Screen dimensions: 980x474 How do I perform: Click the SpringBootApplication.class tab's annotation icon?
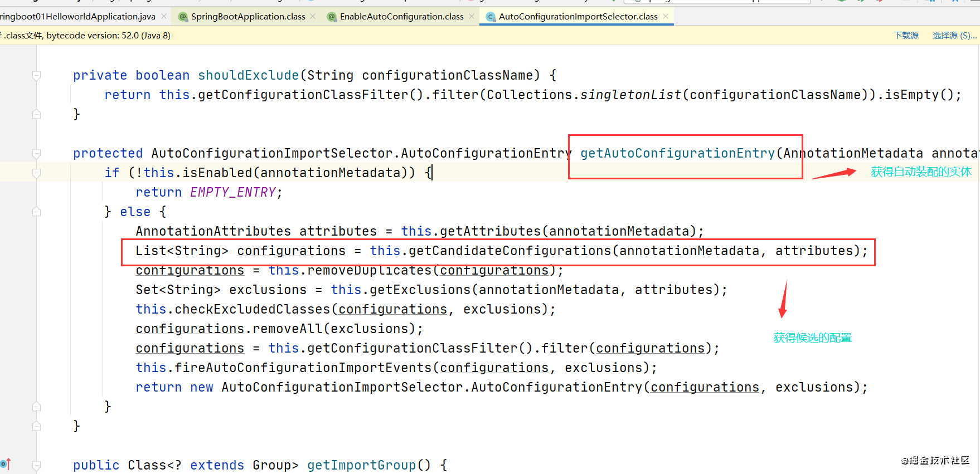pos(182,17)
